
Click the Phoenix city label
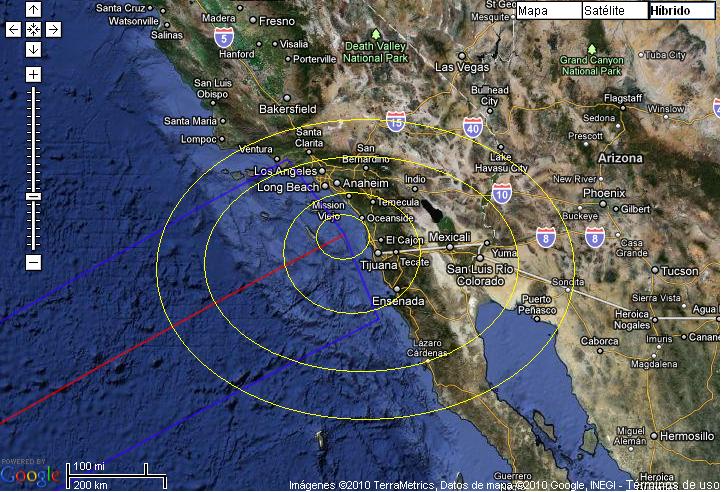coord(604,193)
